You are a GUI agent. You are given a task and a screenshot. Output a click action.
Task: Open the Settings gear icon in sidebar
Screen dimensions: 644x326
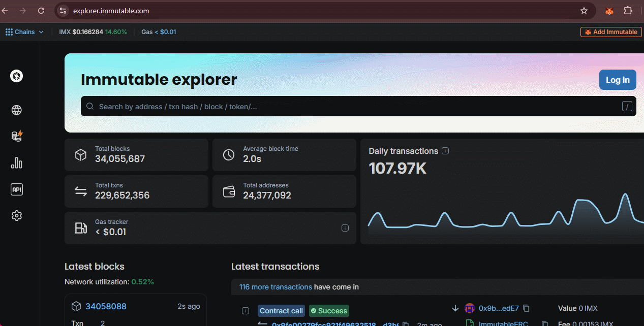[17, 216]
